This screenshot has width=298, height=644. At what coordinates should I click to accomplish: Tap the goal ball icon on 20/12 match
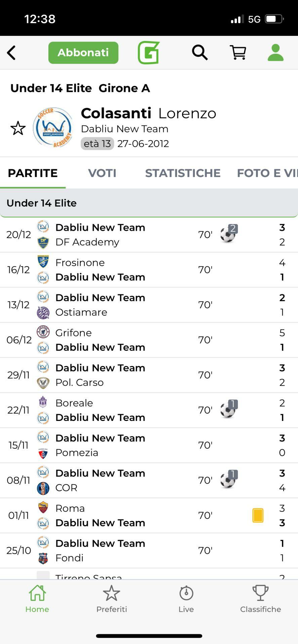point(228,234)
